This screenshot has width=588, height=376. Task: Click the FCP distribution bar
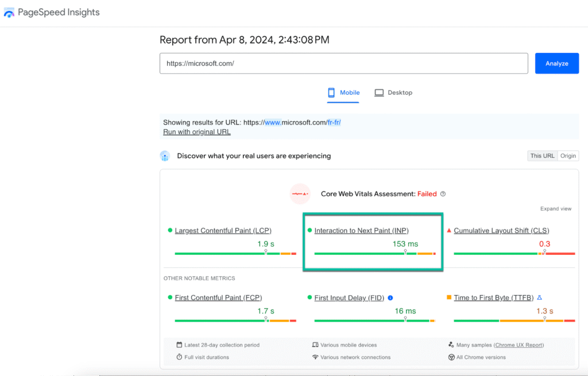pyautogui.click(x=235, y=321)
